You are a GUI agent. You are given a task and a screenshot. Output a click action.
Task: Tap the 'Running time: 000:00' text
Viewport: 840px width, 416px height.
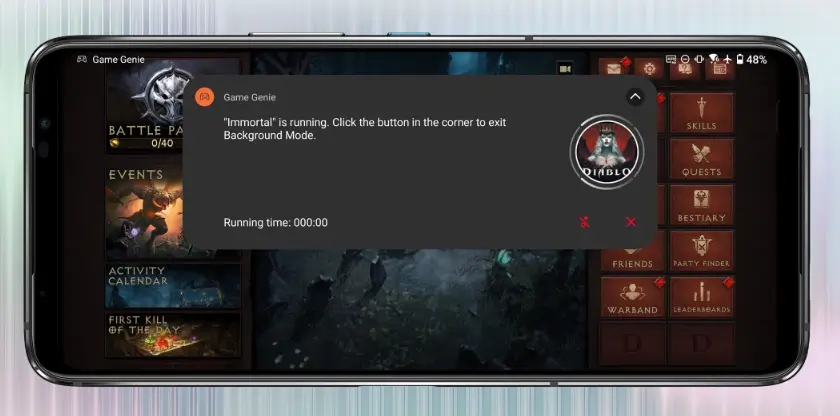tap(275, 222)
